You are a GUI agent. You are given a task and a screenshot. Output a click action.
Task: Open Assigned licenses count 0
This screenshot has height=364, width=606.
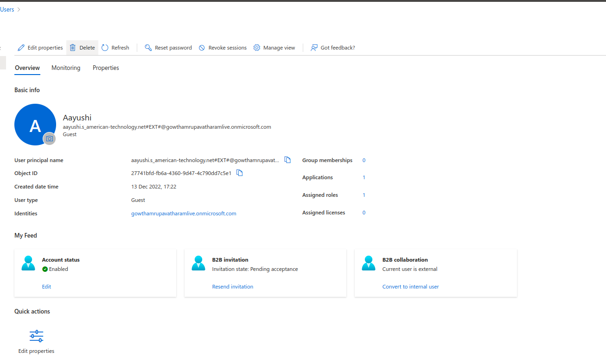pos(364,213)
